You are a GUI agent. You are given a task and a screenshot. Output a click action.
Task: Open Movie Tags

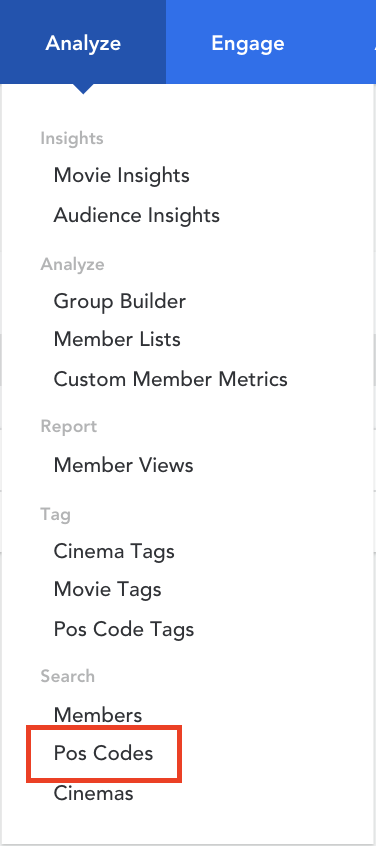point(107,589)
